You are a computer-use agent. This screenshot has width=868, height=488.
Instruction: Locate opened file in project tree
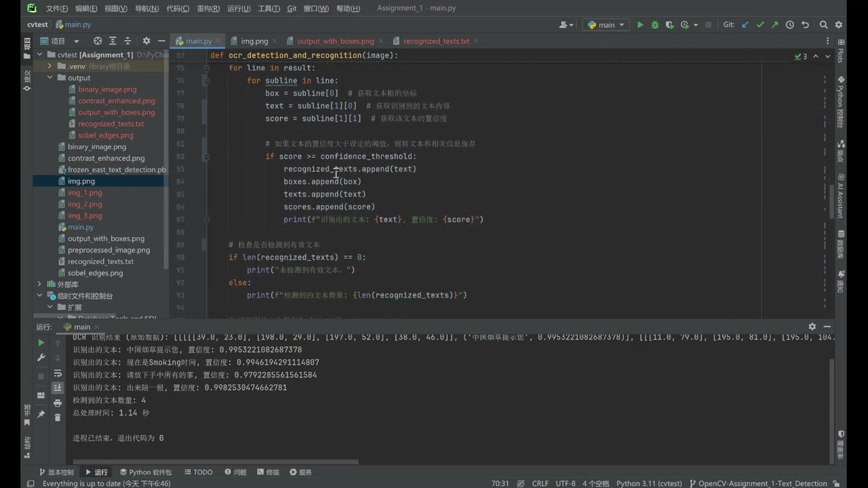point(98,41)
